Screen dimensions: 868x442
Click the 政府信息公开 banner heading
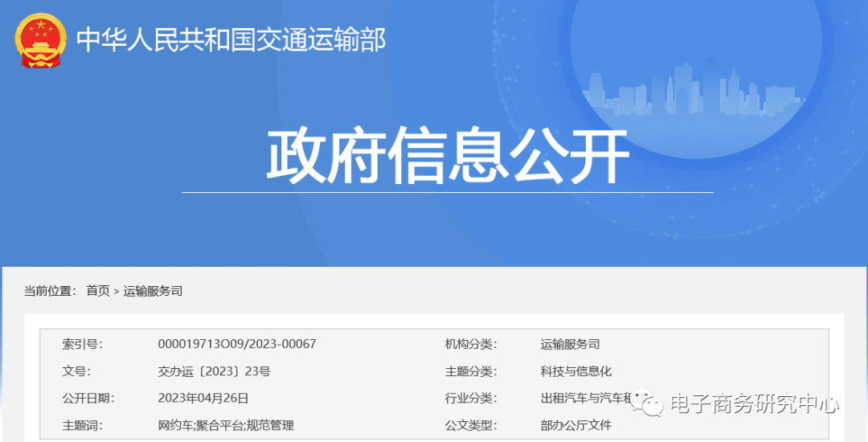coord(448,157)
